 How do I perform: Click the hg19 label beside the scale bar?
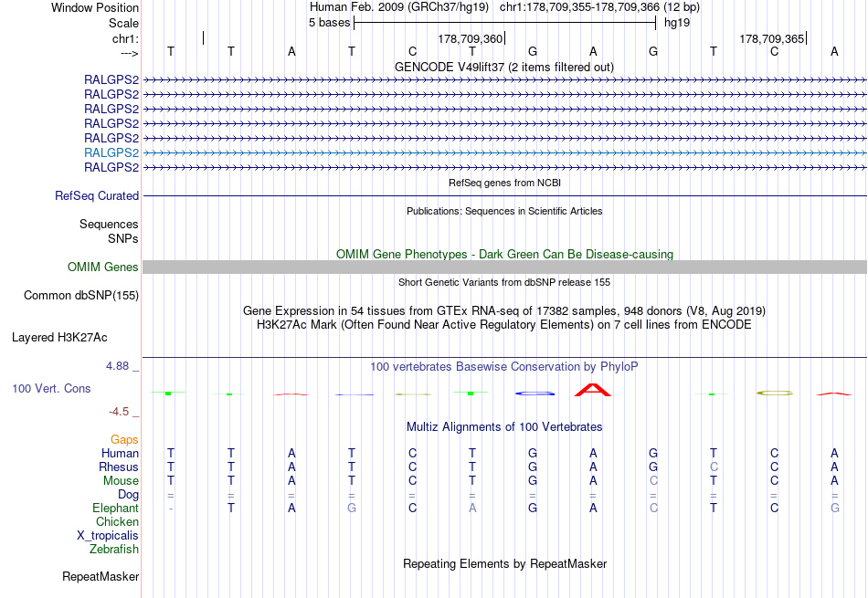tap(677, 23)
